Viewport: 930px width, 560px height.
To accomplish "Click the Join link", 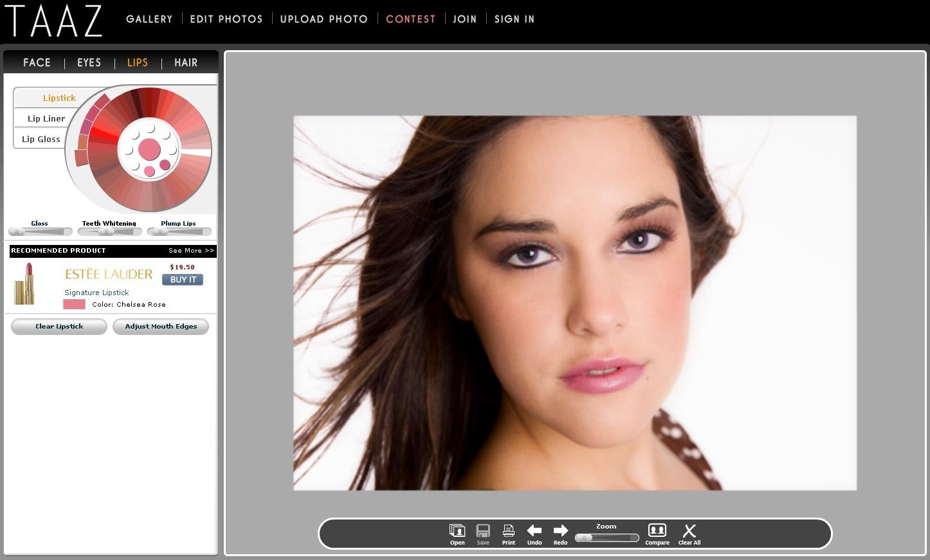I will (465, 19).
